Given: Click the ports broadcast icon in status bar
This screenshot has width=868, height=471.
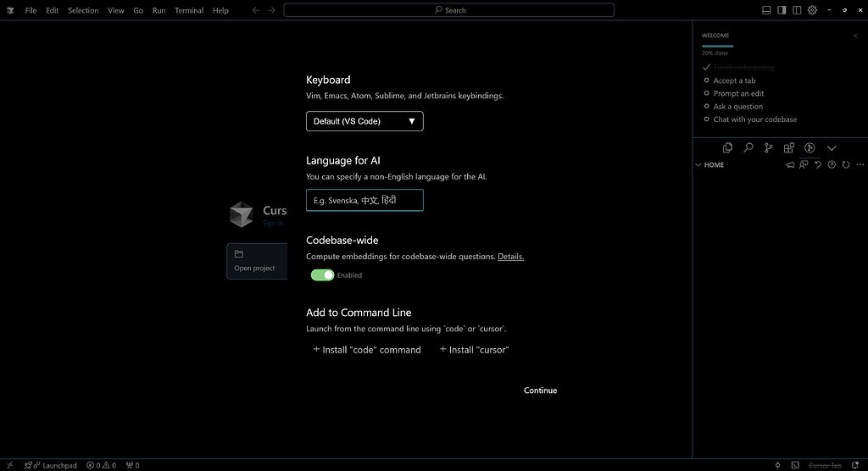Looking at the screenshot, I should point(132,465).
